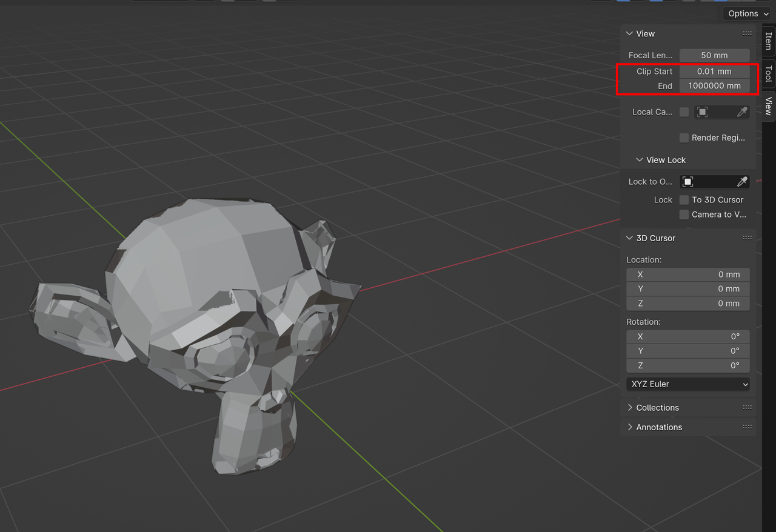Viewport: 776px width, 532px height.
Task: Expand the Collections panel
Action: point(629,408)
